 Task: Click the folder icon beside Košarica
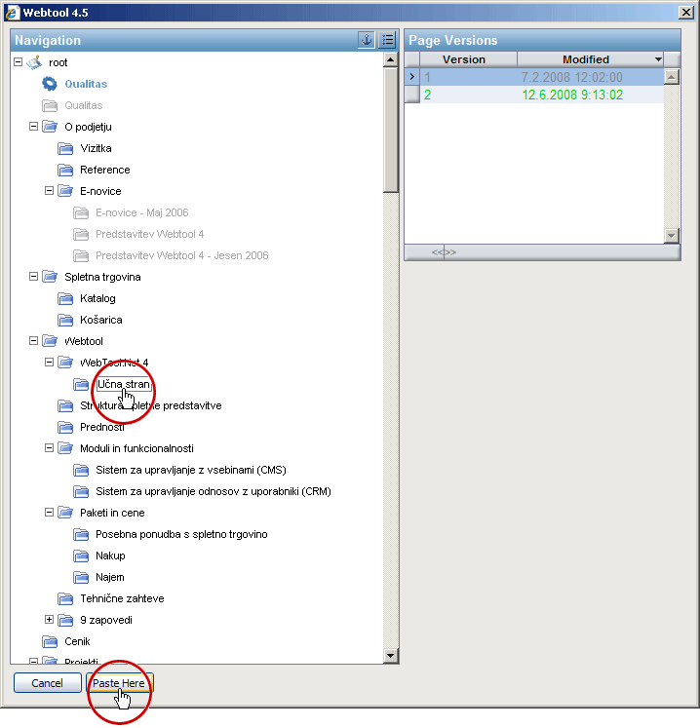[x=65, y=320]
